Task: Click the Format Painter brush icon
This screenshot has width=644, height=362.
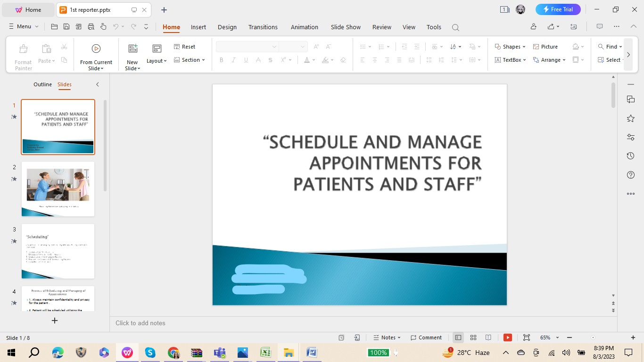Action: [23, 49]
